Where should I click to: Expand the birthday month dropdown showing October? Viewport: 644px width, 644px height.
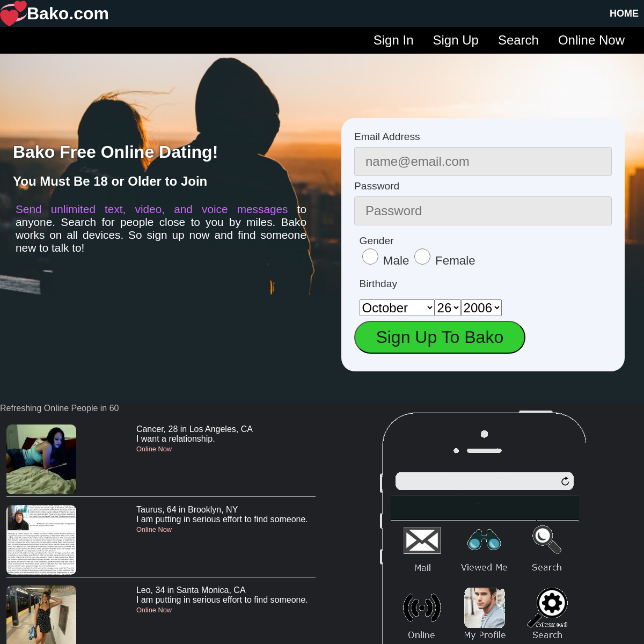click(397, 308)
